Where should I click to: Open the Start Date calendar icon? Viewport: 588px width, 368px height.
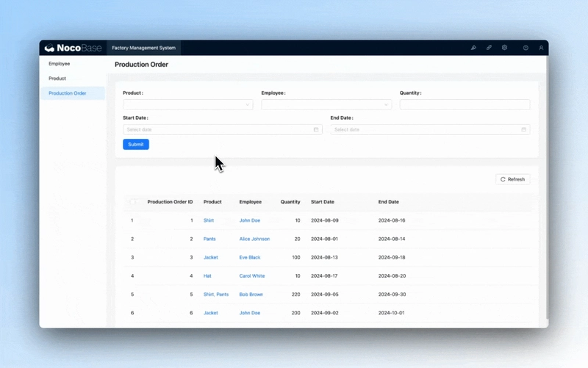[x=316, y=129]
